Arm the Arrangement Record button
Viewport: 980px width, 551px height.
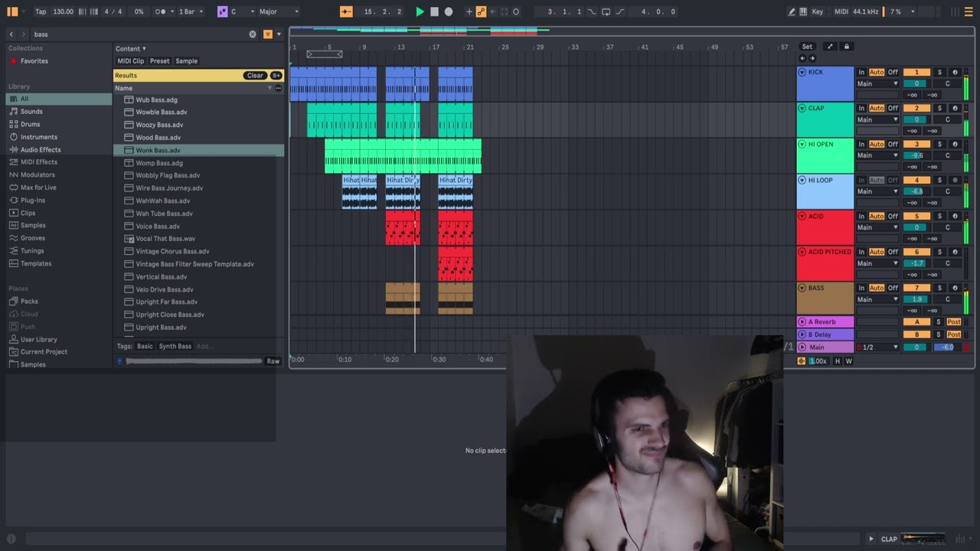[449, 11]
